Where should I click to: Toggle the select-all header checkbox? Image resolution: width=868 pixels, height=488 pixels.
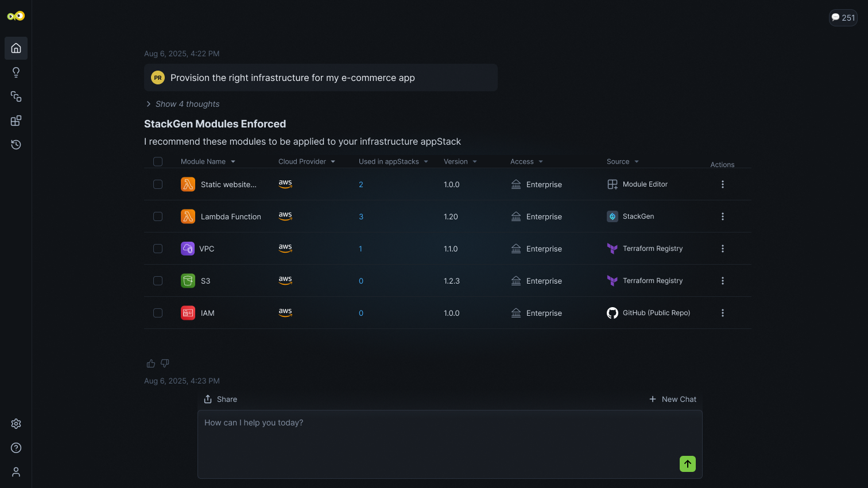[x=158, y=161]
